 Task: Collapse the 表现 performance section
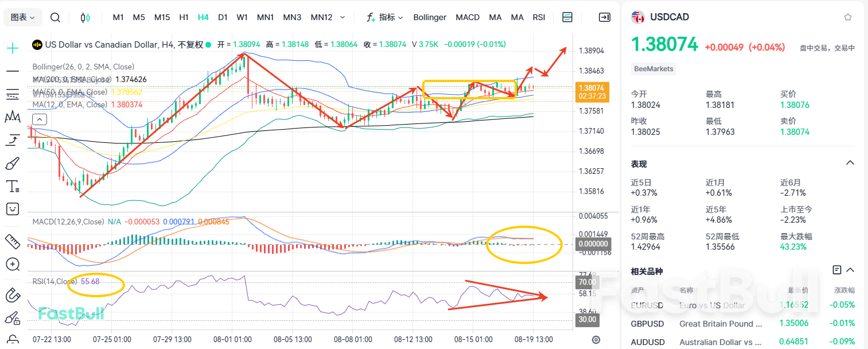click(850, 162)
